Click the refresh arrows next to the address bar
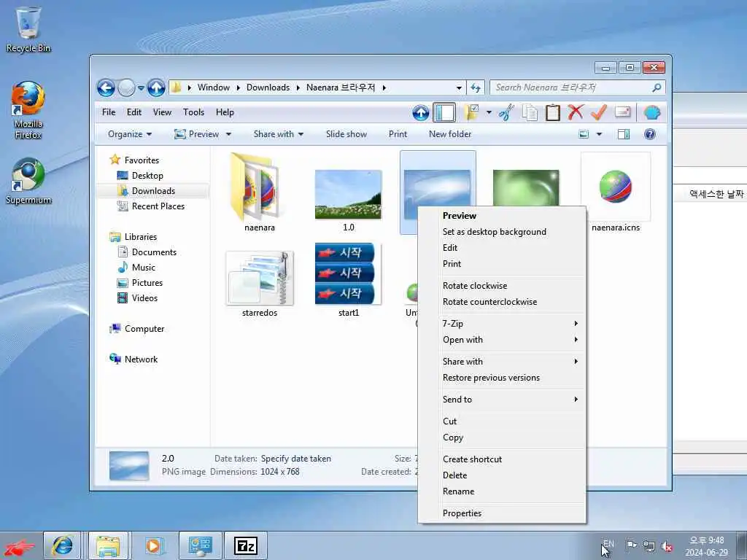The image size is (747, 560). (x=476, y=87)
